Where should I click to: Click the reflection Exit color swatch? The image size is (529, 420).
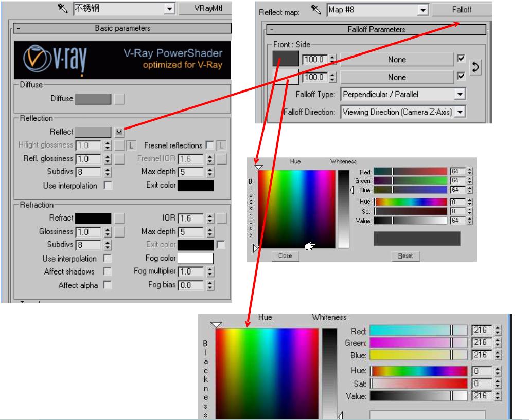pyautogui.click(x=196, y=186)
